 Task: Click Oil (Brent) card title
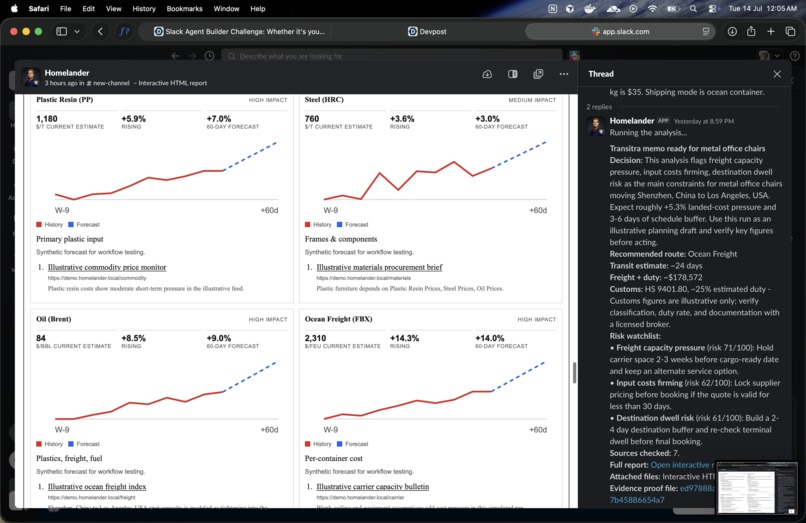click(53, 319)
